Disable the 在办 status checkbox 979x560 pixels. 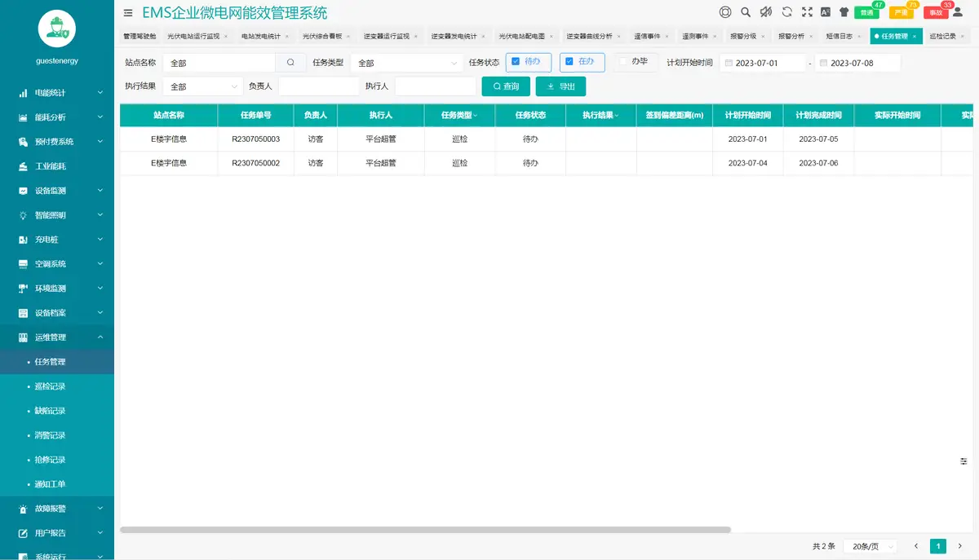point(569,62)
